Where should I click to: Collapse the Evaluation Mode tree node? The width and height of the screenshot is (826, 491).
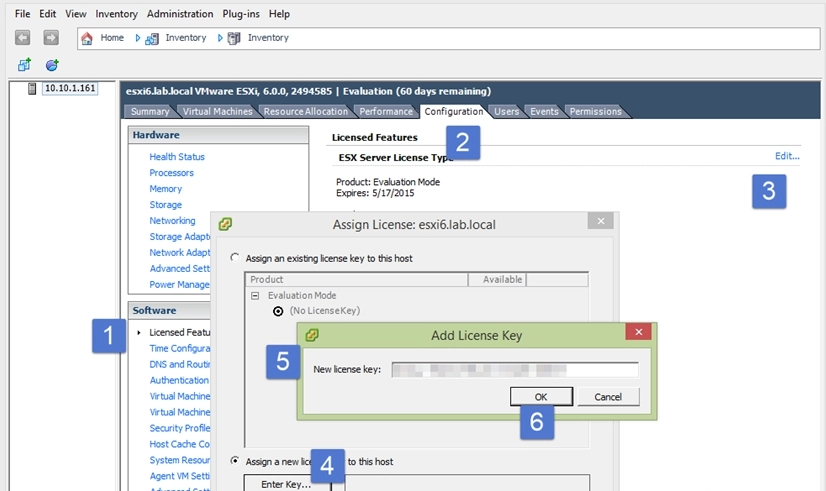[x=256, y=296]
